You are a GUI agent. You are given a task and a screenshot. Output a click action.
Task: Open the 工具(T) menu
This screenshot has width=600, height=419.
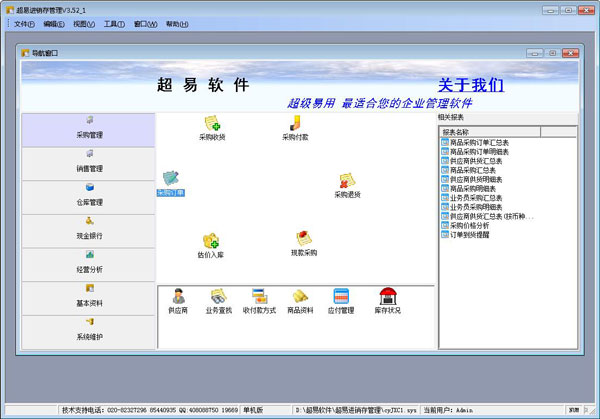pyautogui.click(x=115, y=23)
